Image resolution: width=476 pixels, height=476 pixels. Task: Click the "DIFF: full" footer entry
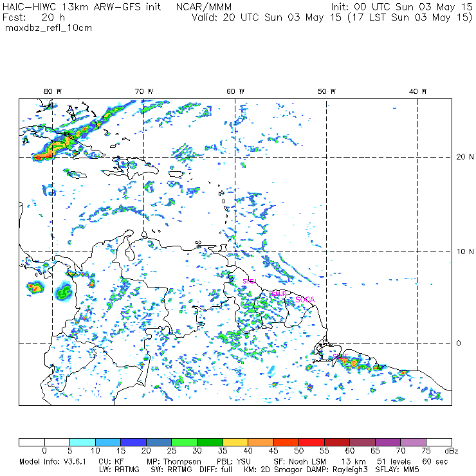pos(216,470)
